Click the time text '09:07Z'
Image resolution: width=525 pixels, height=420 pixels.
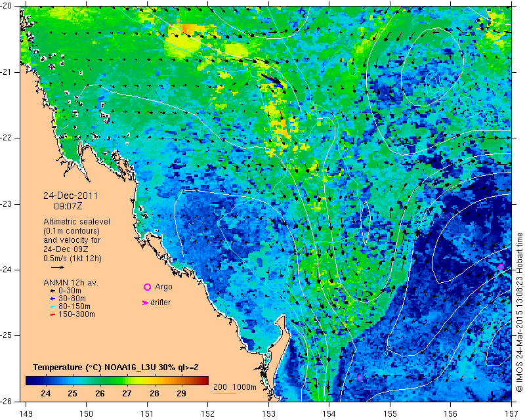point(68,206)
